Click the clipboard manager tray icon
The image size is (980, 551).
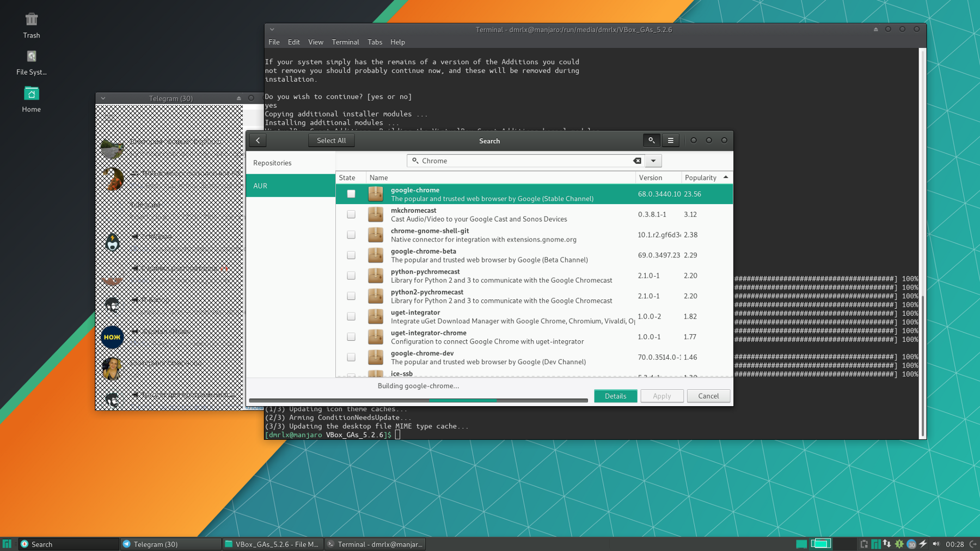point(864,544)
